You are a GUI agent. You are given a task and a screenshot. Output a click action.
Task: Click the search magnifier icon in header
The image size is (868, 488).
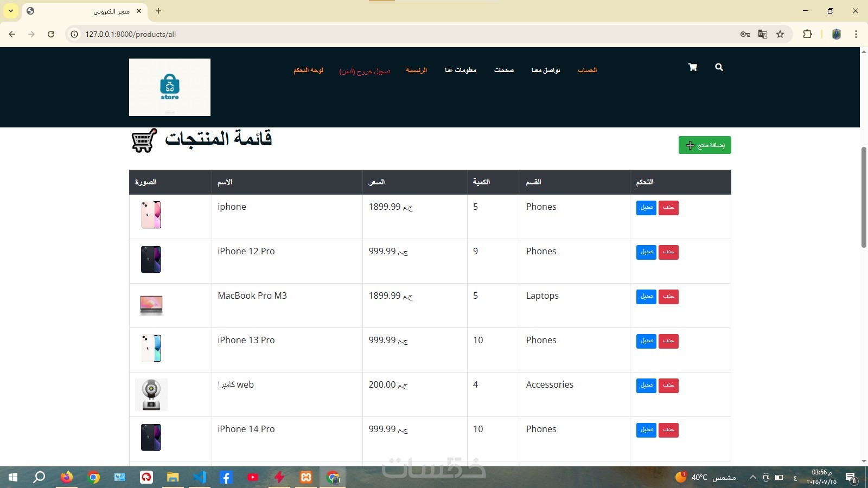(x=719, y=67)
